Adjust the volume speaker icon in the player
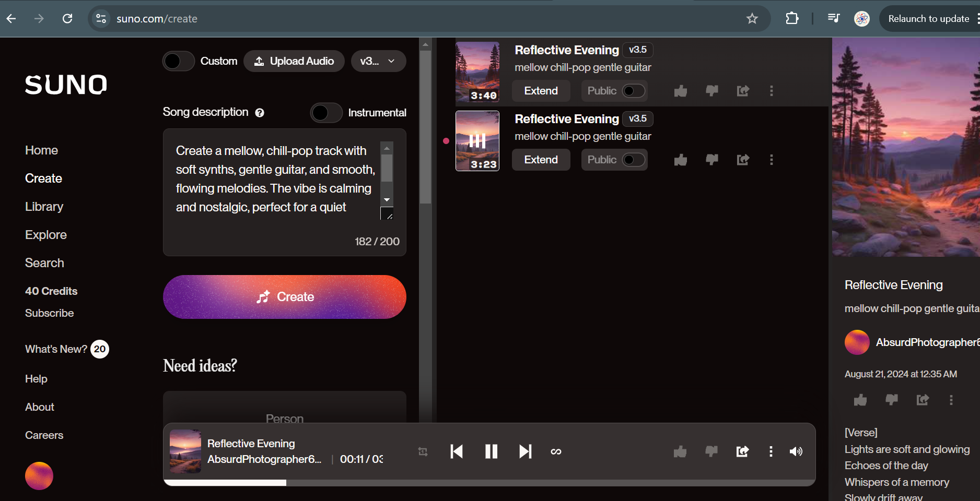This screenshot has height=501, width=980. click(796, 451)
